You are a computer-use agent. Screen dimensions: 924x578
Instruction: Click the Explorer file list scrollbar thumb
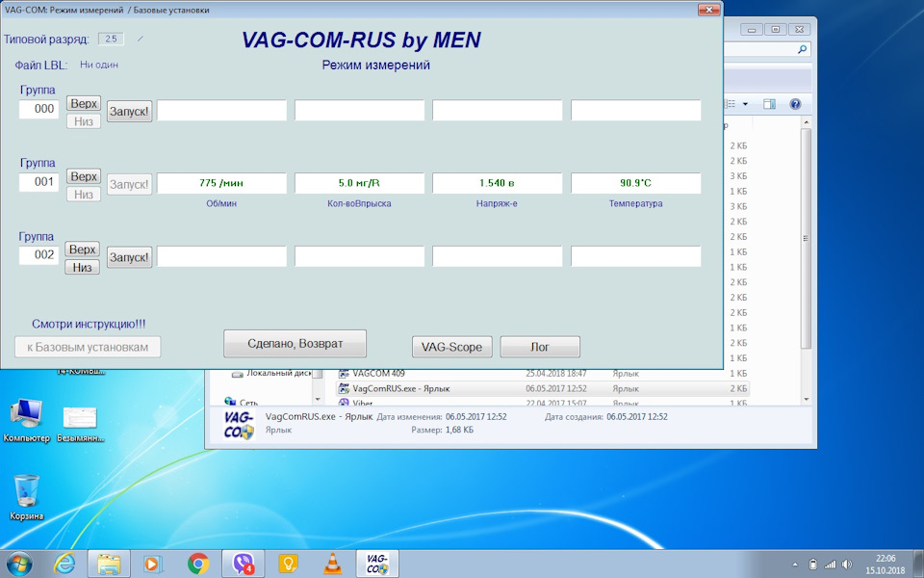coord(807,238)
